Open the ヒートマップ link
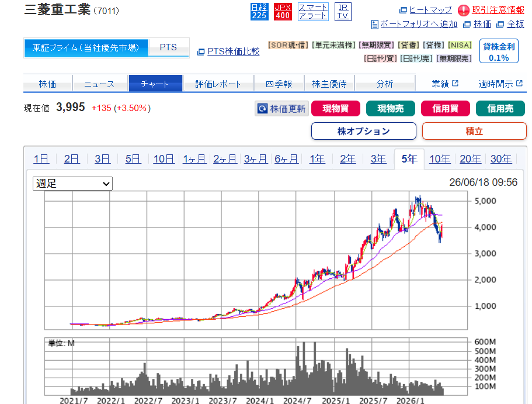Screen dimensions: 532x404 [430, 10]
